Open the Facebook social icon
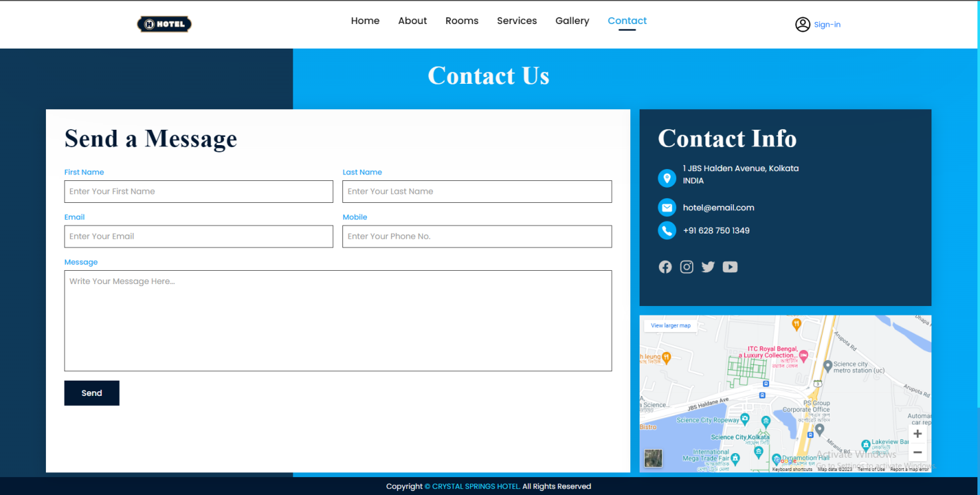Viewport: 980px width, 495px height. [x=665, y=267]
